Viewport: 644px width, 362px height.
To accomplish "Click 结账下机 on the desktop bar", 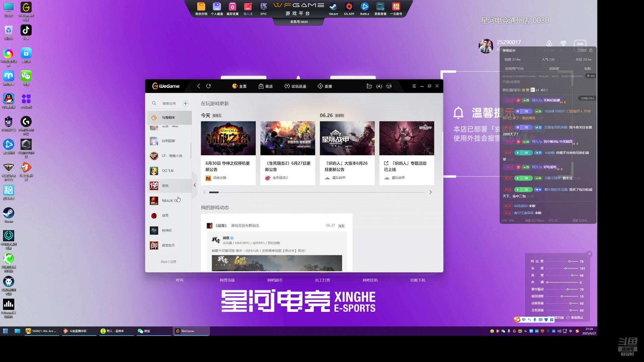I will pyautogui.click(x=418, y=280).
